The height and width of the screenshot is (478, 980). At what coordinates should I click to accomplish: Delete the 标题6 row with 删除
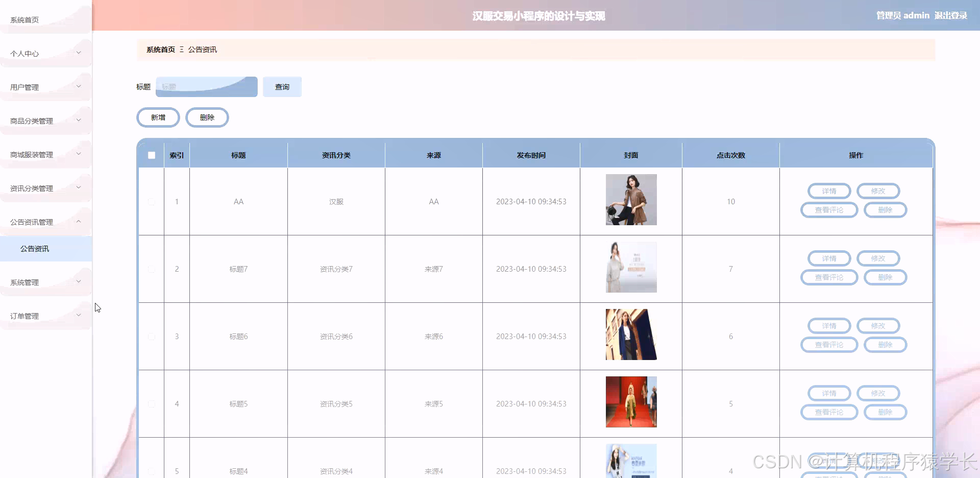pos(886,345)
